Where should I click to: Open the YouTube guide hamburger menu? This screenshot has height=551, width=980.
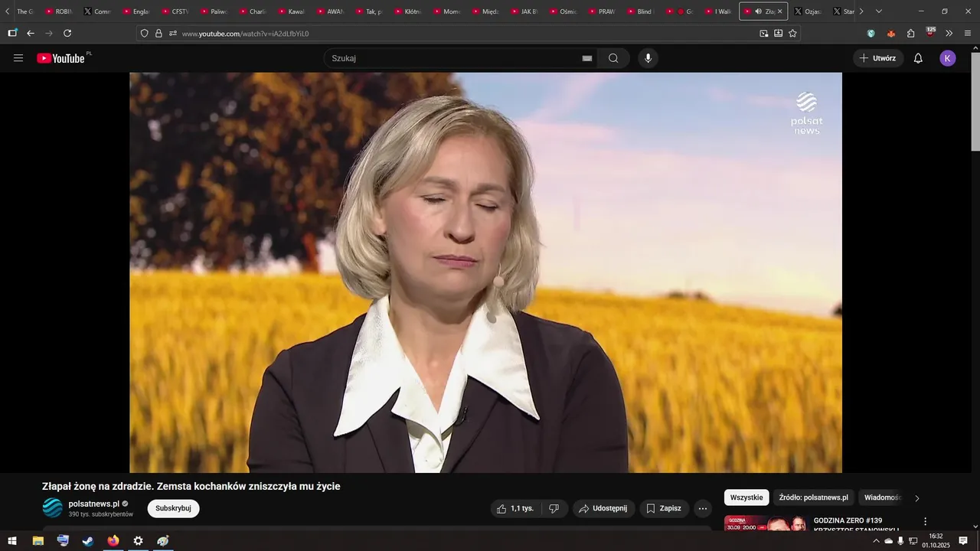[x=18, y=58]
